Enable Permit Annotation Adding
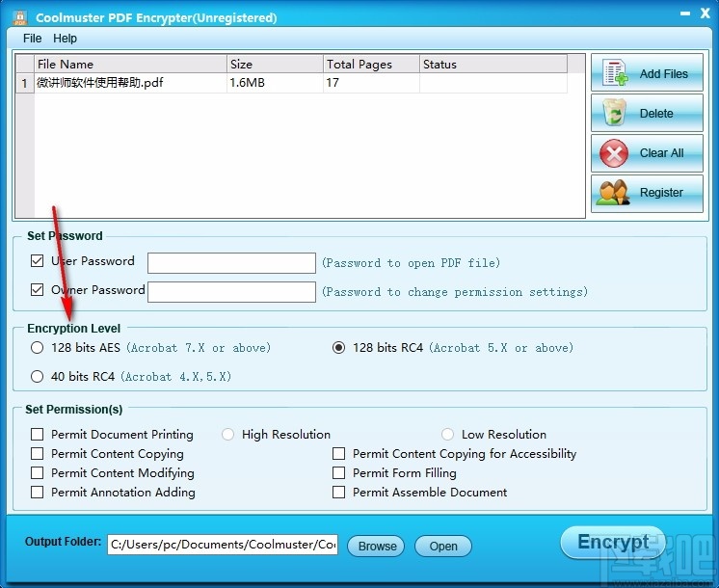The width and height of the screenshot is (719, 588). 37,492
